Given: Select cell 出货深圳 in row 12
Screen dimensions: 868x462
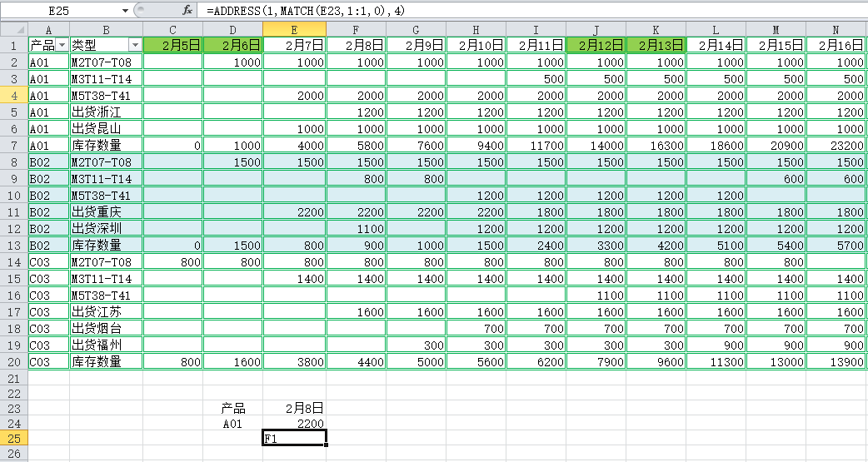Looking at the screenshot, I should (x=107, y=229).
